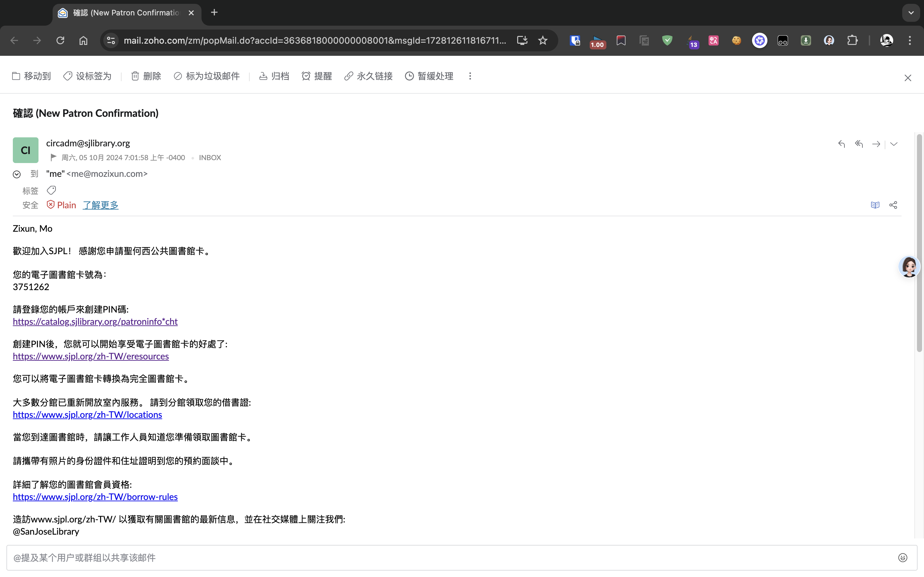This screenshot has width=924, height=577.
Task: Click the green shield checkmark extension icon
Action: pyautogui.click(x=667, y=40)
